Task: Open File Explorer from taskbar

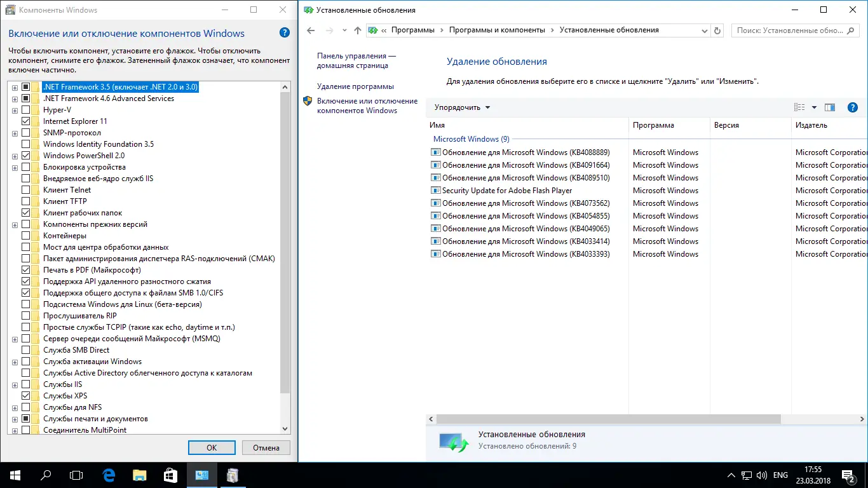Action: click(140, 475)
